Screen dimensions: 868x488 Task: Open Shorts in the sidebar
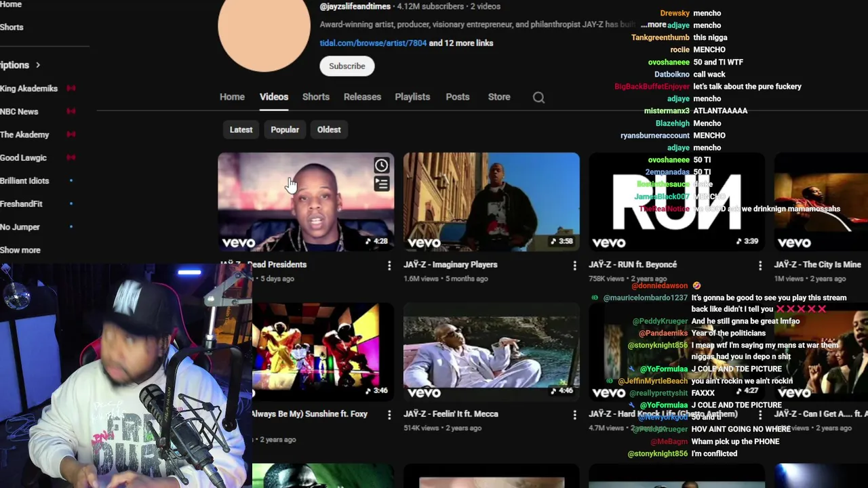pos(12,27)
